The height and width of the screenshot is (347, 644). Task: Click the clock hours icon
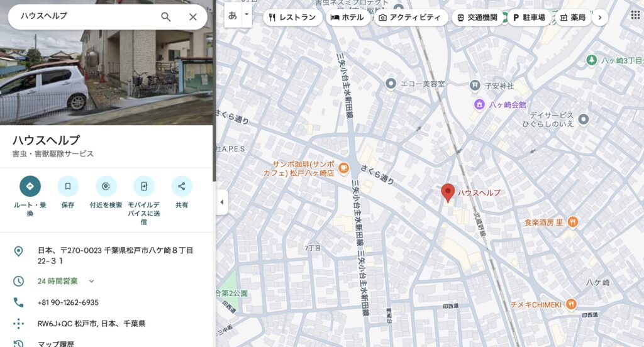click(x=18, y=281)
